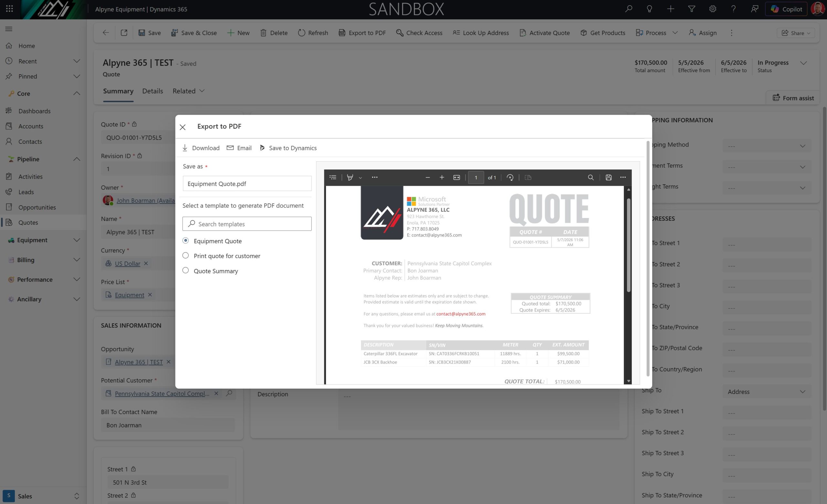This screenshot has width=827, height=504.
Task: Zoom in the PDF preview
Action: coord(442,177)
